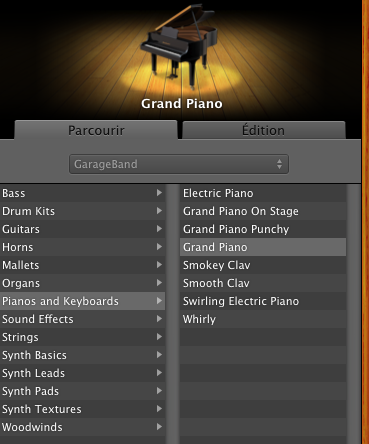Choose the Grand Piano Punchy instrument
Screen dimensions: 369x444
coord(263,229)
